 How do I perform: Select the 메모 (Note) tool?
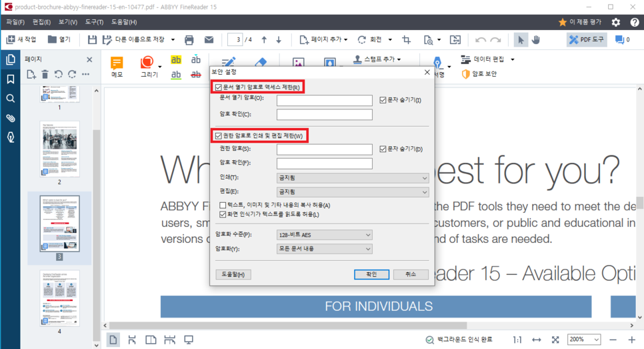tap(117, 67)
